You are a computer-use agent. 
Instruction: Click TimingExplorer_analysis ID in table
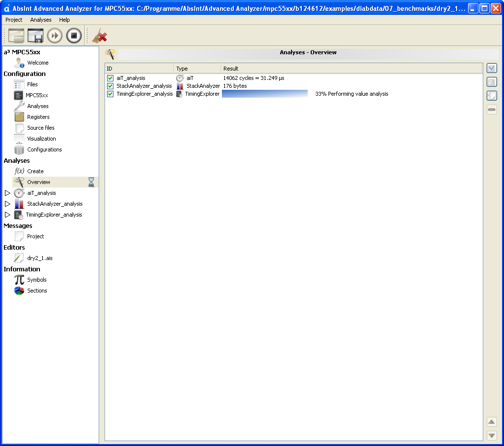pyautogui.click(x=144, y=94)
